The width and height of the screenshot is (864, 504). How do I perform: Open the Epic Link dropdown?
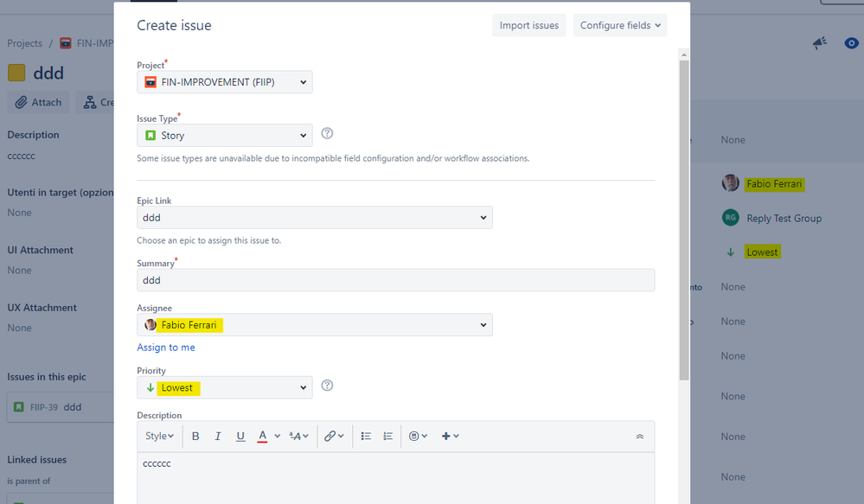315,218
